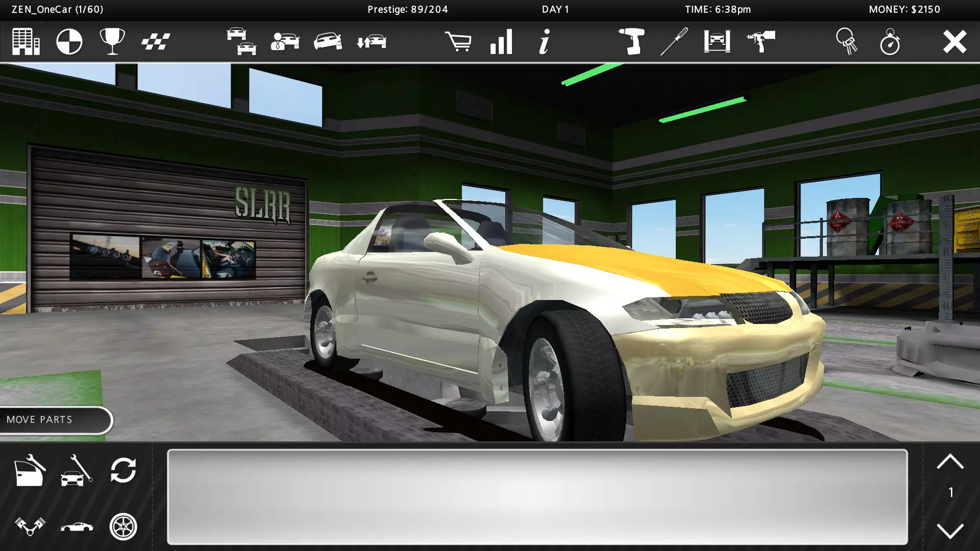
Task: Open the car lift icon
Action: point(717,41)
